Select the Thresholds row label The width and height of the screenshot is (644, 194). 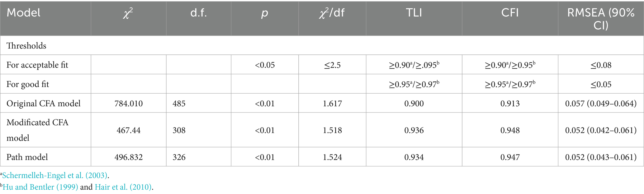26,46
